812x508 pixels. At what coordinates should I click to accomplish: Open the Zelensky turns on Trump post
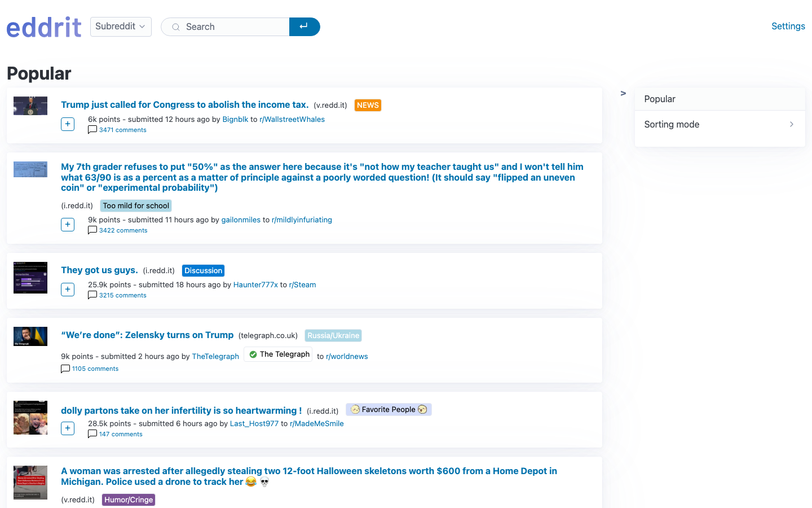pyautogui.click(x=147, y=335)
